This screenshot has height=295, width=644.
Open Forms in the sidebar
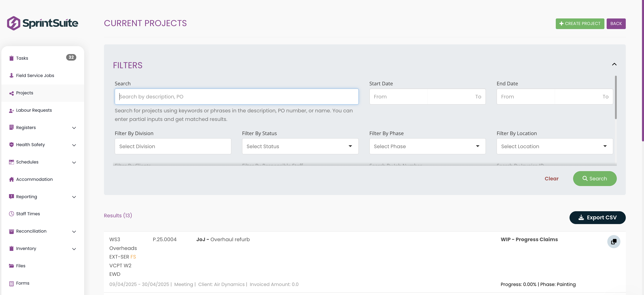(43, 283)
